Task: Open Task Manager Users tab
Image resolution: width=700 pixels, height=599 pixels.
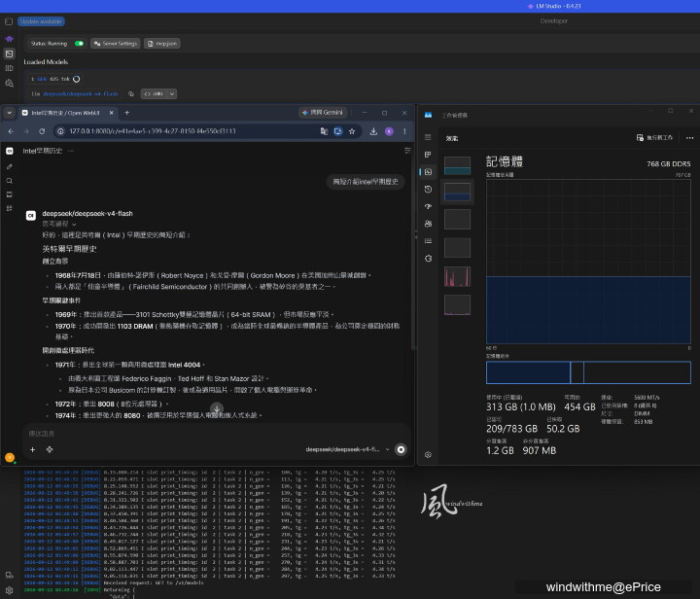Action: pos(428,224)
